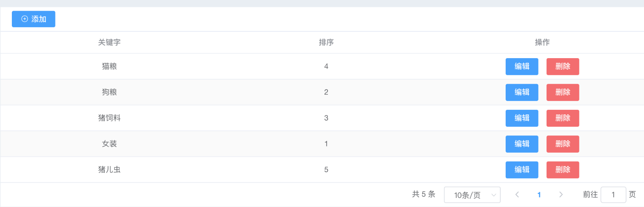
Task: Click the 排序 column header
Action: pos(326,42)
